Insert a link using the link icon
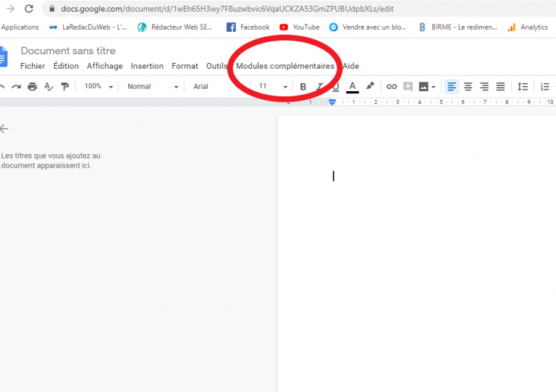The height and width of the screenshot is (392, 556). [x=392, y=87]
